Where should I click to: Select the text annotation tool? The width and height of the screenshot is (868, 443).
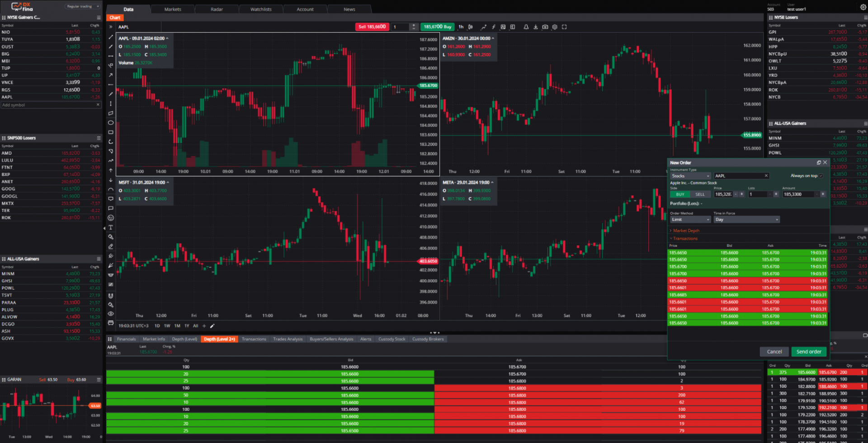(110, 227)
